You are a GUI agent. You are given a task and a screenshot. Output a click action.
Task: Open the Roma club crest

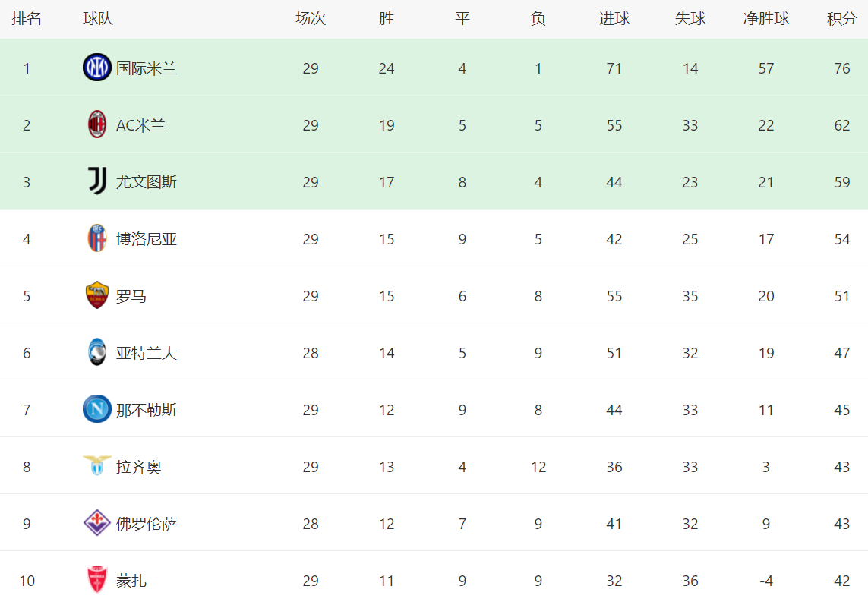click(97, 295)
